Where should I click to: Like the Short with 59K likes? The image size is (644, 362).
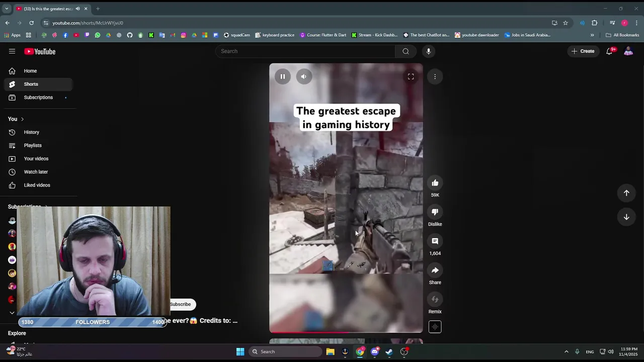point(435,183)
